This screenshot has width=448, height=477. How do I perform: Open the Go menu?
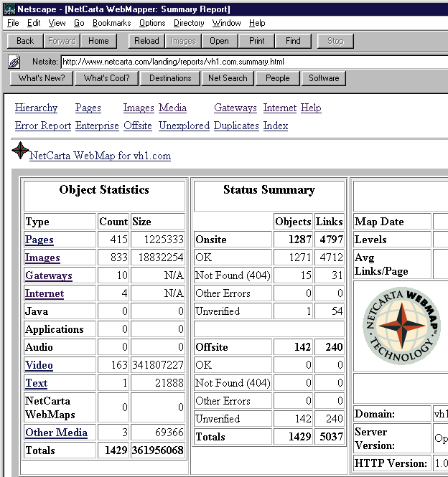pyautogui.click(x=79, y=23)
